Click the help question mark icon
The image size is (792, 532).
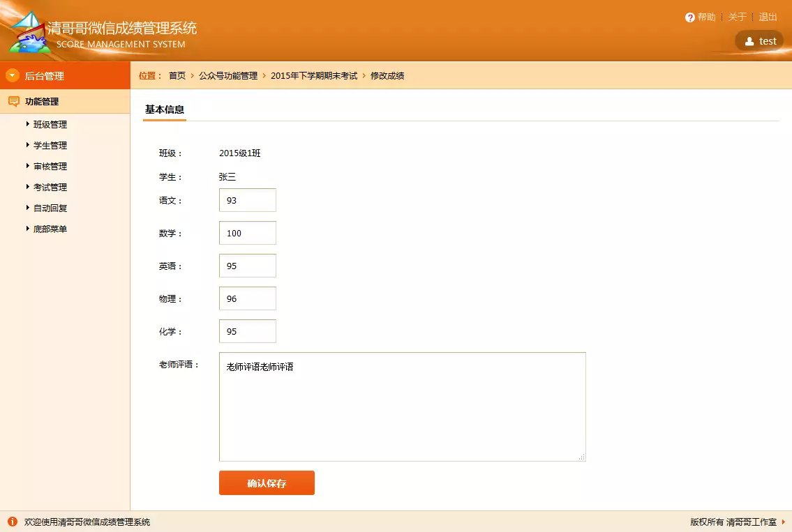point(689,17)
